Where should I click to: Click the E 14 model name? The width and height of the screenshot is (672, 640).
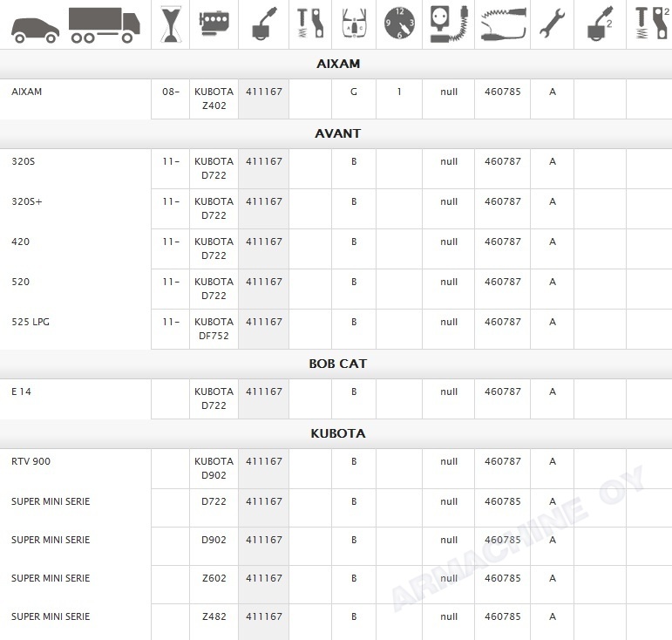(21, 391)
